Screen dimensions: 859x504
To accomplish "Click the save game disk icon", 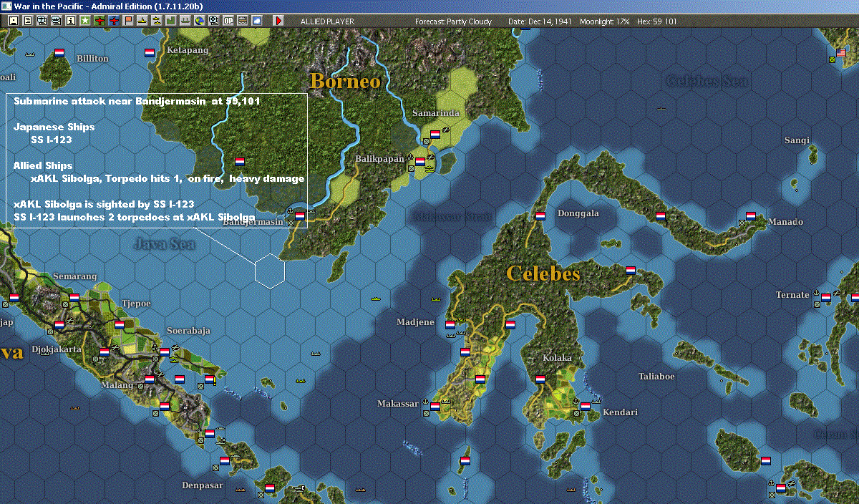I will 14,21.
